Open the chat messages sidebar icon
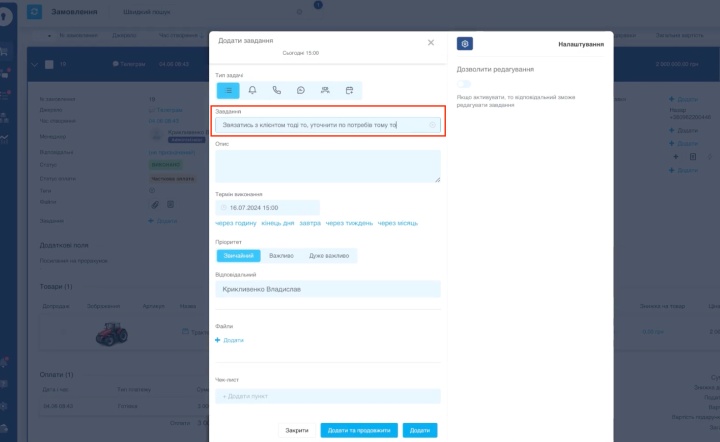This screenshot has width=720, height=442. 5,73
